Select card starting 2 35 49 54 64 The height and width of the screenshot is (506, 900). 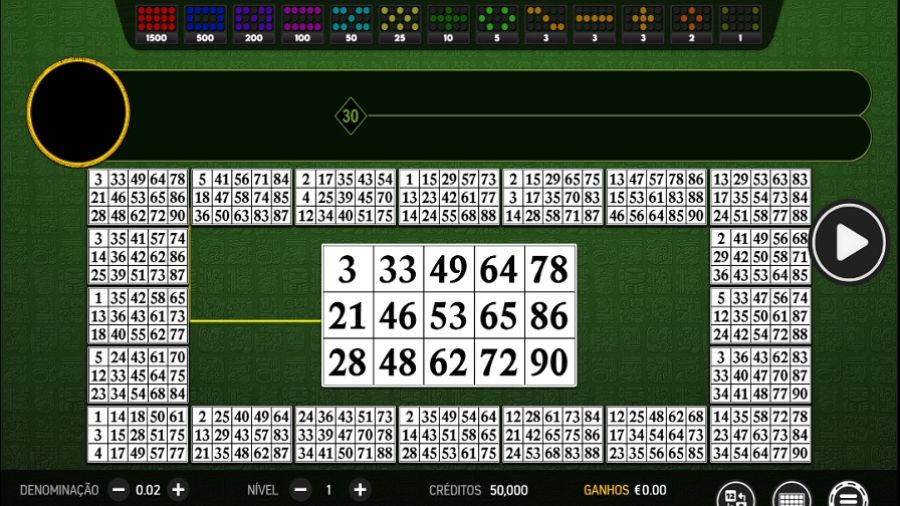click(x=449, y=435)
